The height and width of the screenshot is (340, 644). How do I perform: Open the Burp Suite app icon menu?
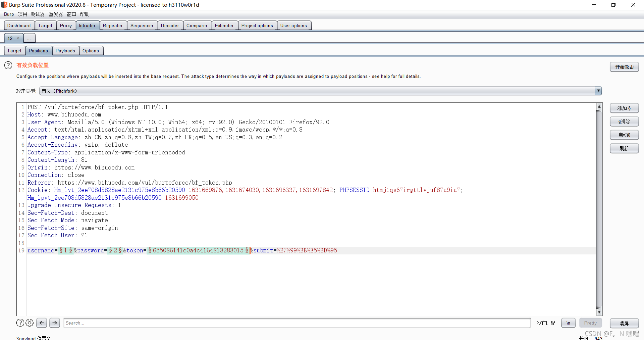[4, 5]
